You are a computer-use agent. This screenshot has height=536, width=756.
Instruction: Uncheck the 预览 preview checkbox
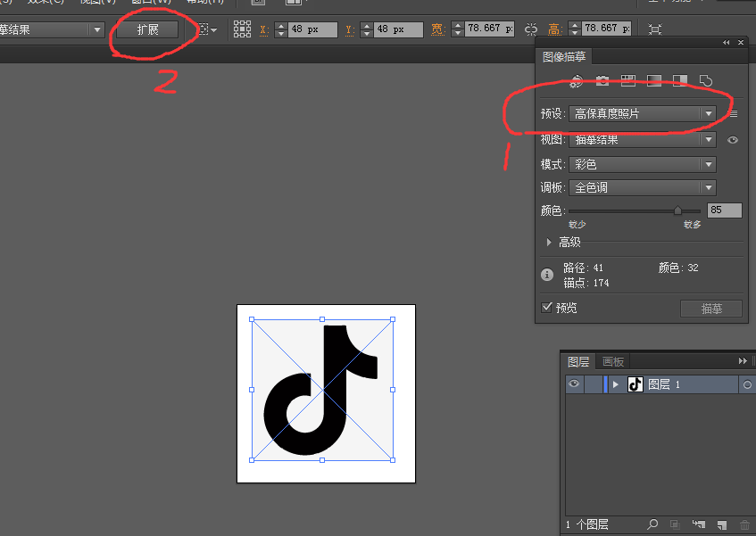coord(547,308)
